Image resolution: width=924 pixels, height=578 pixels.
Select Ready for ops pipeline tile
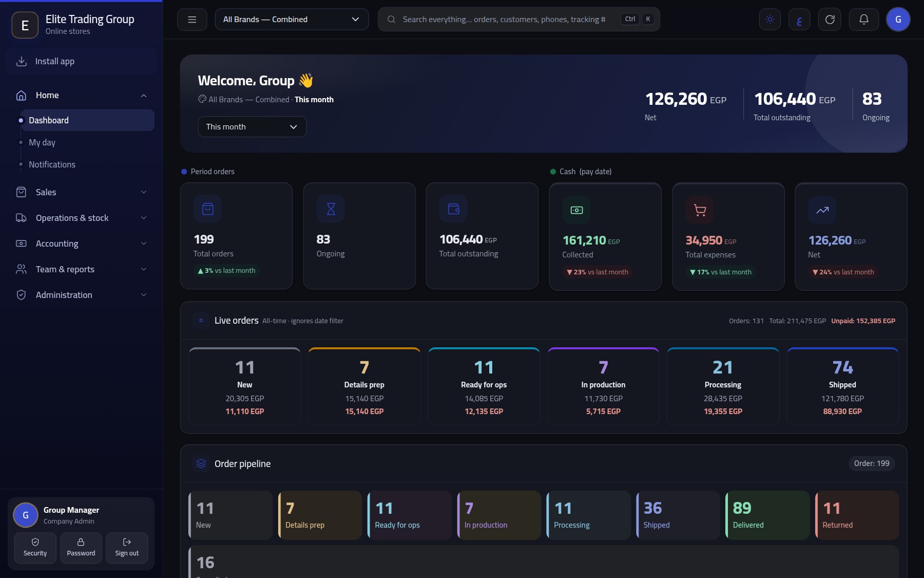click(410, 515)
